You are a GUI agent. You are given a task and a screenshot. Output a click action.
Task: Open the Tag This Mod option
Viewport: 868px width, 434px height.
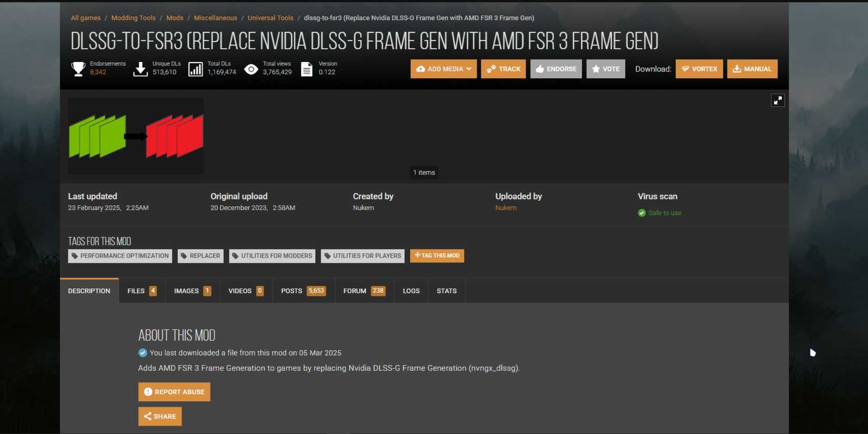coord(437,256)
